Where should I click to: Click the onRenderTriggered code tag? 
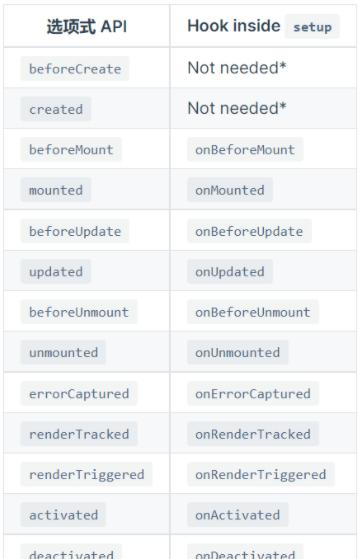click(261, 475)
